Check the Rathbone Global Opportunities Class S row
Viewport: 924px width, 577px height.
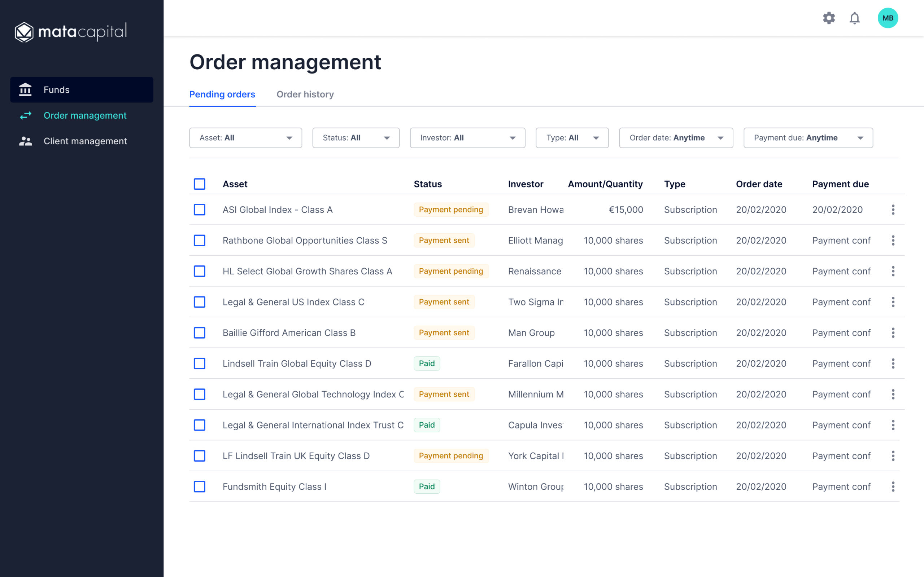[x=199, y=241]
